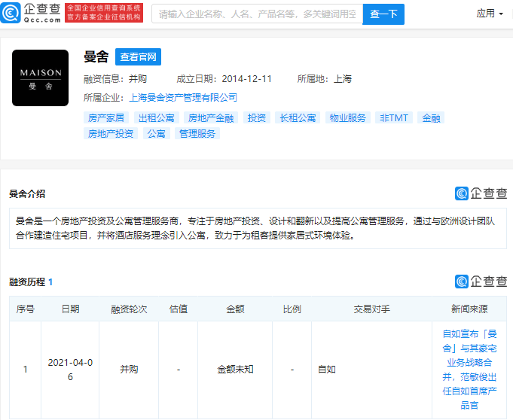Select the 房地产金融 tag
Viewport: 513px width, 420px height.
[x=211, y=118]
